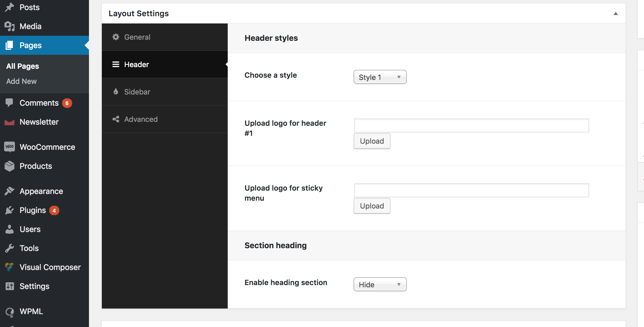Click the header #1 logo URL field
The height and width of the screenshot is (327, 644).
pos(471,125)
